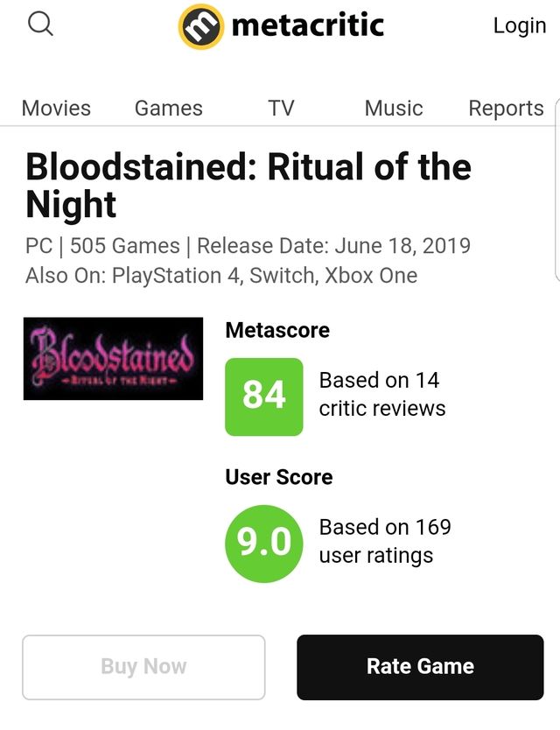Click the metacritic wordmark text
Viewport: 560px width, 730px height.
(307, 25)
